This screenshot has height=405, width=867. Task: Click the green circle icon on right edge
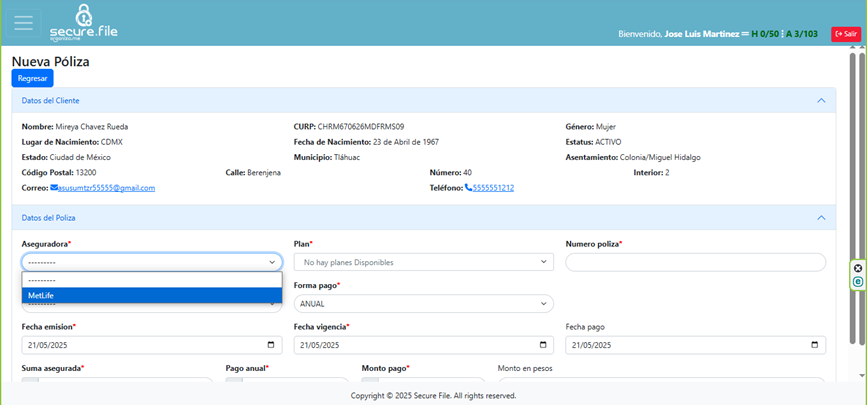858,282
